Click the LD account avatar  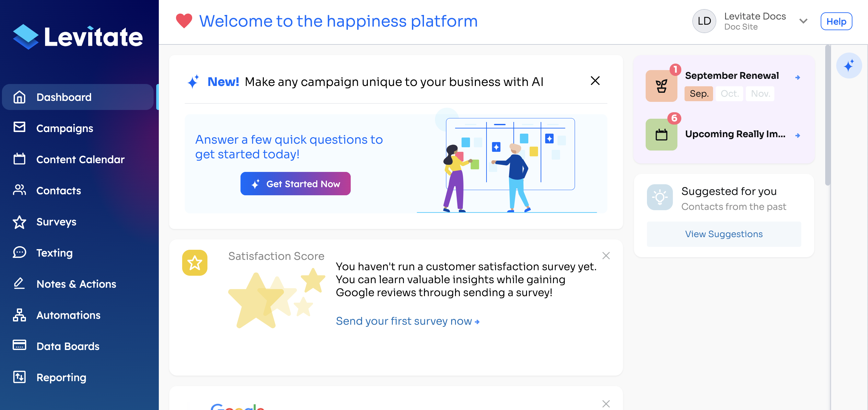pyautogui.click(x=704, y=21)
